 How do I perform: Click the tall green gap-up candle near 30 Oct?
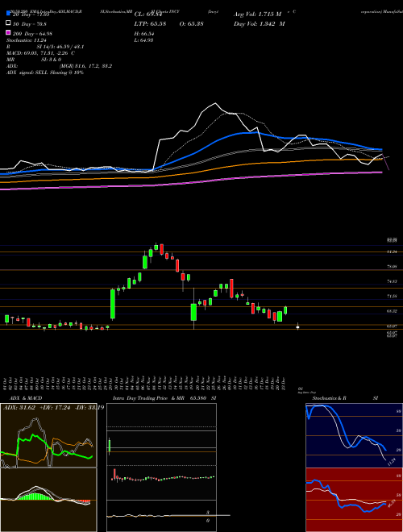click(x=113, y=304)
